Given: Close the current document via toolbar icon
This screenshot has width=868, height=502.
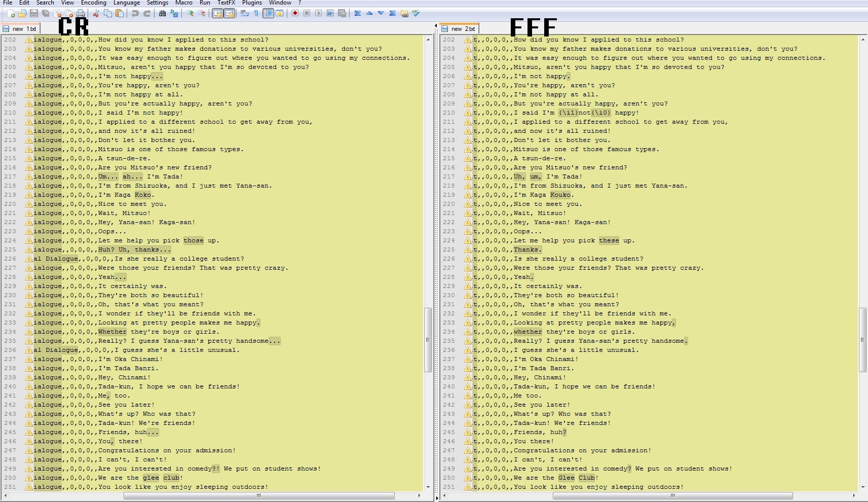Looking at the screenshot, I should pos(57,13).
